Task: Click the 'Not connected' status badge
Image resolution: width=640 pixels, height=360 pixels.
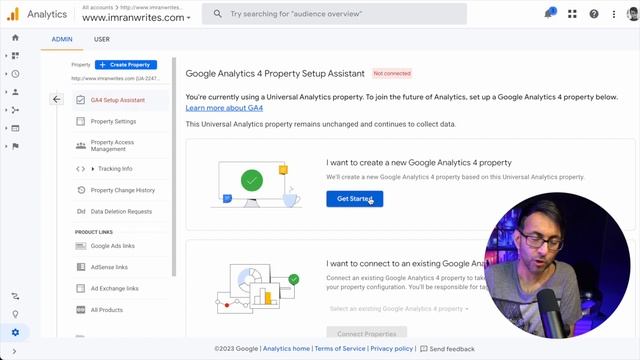Action: point(392,73)
